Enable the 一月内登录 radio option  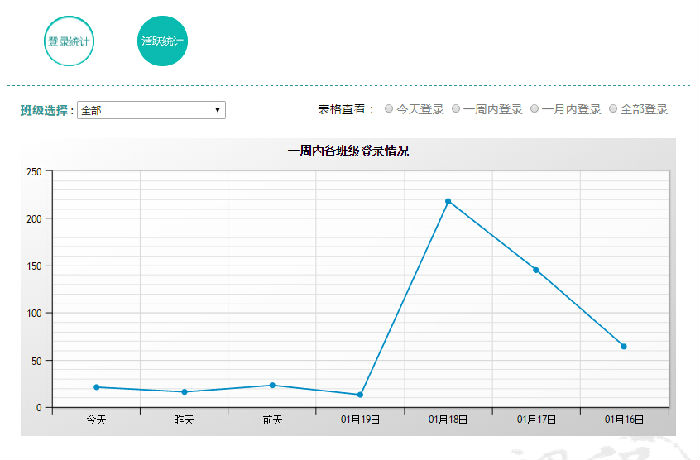(x=534, y=110)
